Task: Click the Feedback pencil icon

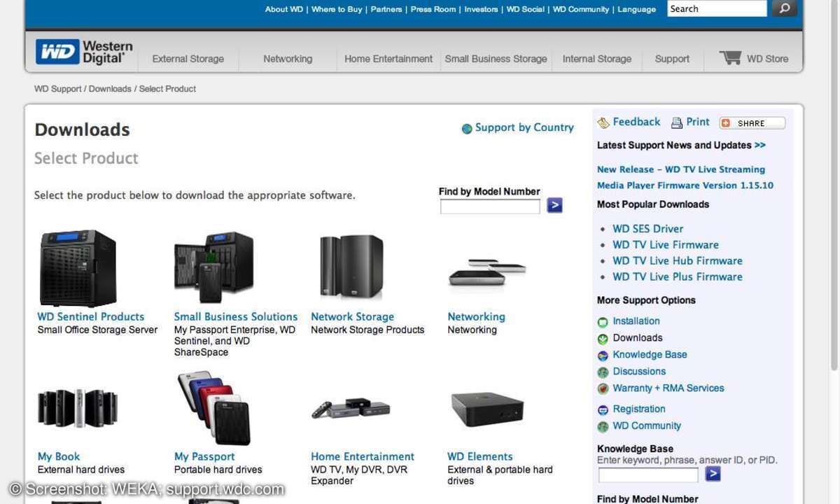Action: coord(603,123)
